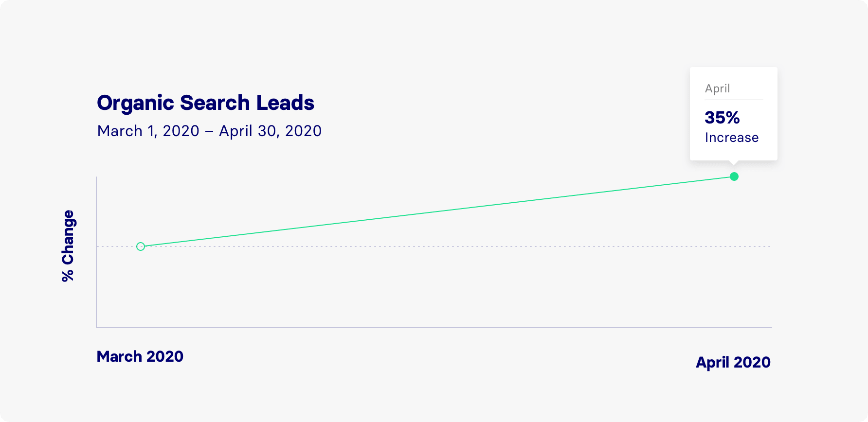Click the "% Change" y-axis label

68,246
